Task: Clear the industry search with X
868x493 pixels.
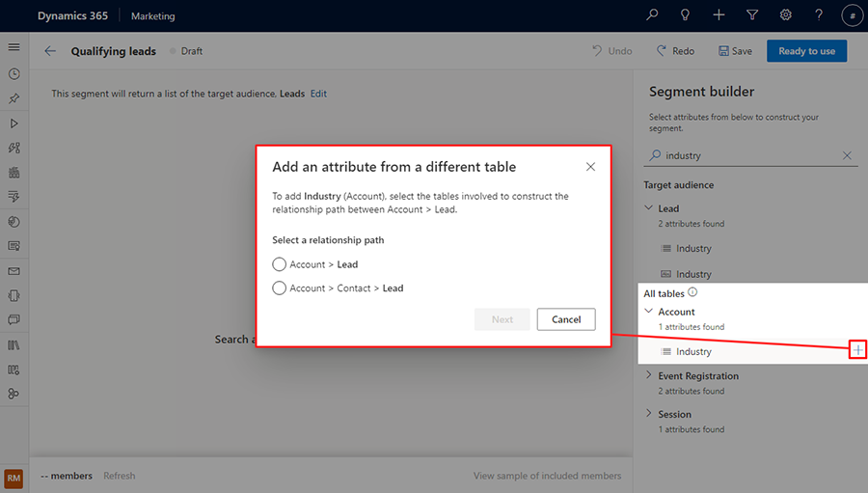Action: [847, 155]
